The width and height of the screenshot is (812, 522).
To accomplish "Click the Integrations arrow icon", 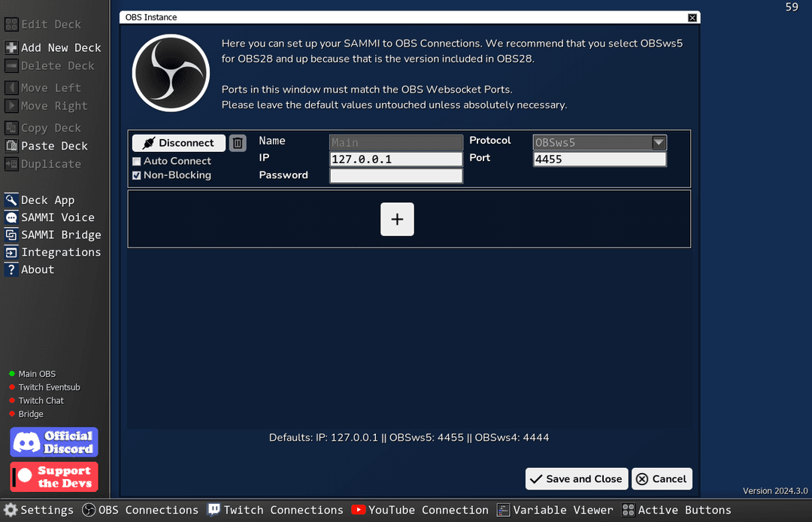I will coord(11,252).
